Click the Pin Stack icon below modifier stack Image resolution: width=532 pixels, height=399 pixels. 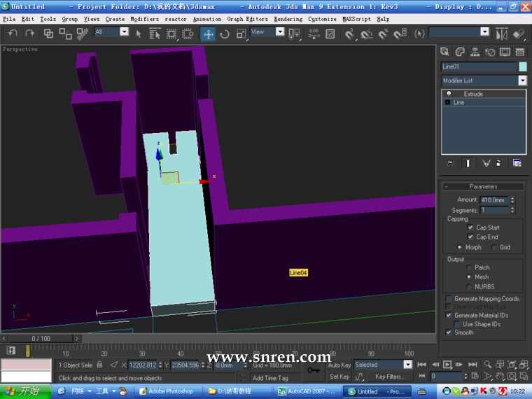pos(451,163)
